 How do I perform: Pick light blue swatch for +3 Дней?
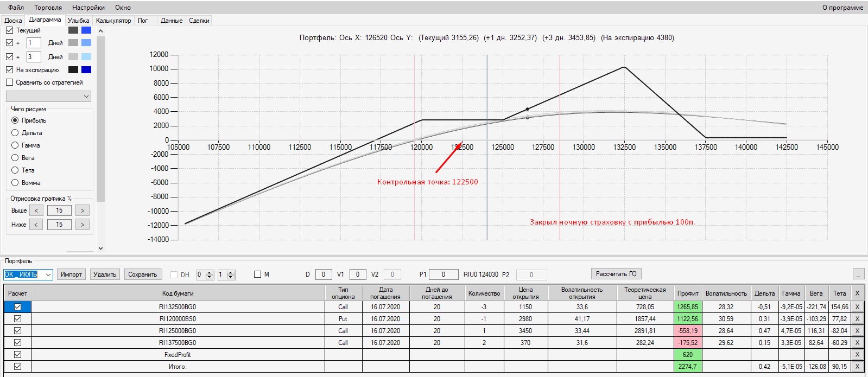[x=86, y=57]
